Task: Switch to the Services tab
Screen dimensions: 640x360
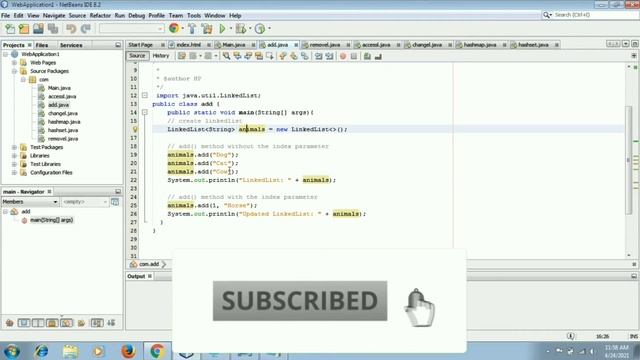Action: click(x=71, y=45)
